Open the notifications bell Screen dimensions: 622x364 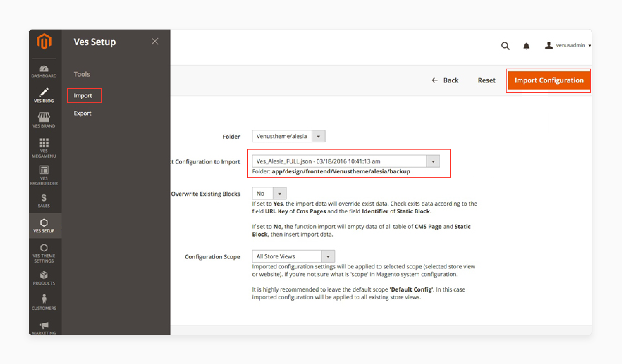527,46
